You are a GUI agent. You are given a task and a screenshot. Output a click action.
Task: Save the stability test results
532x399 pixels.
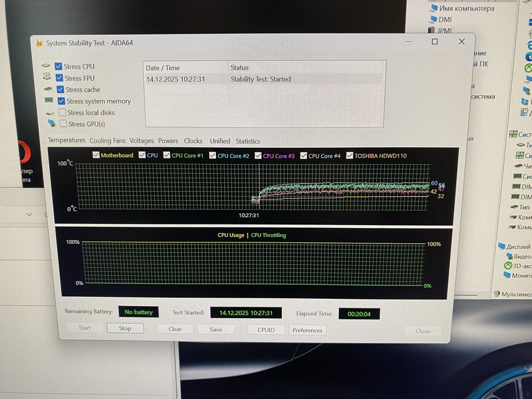click(216, 329)
